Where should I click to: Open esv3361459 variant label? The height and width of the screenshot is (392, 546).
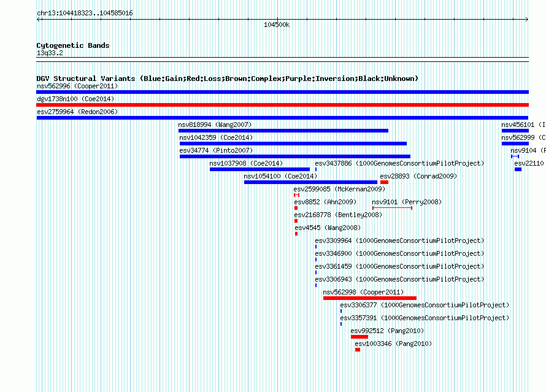[x=399, y=266]
